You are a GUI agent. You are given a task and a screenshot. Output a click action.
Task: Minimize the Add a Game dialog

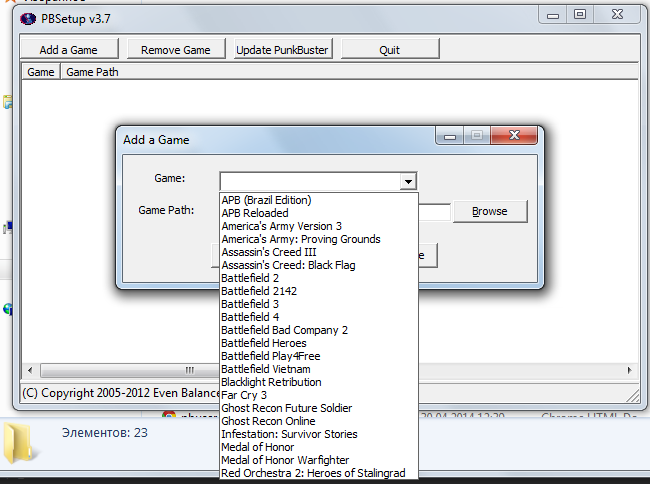[x=450, y=136]
